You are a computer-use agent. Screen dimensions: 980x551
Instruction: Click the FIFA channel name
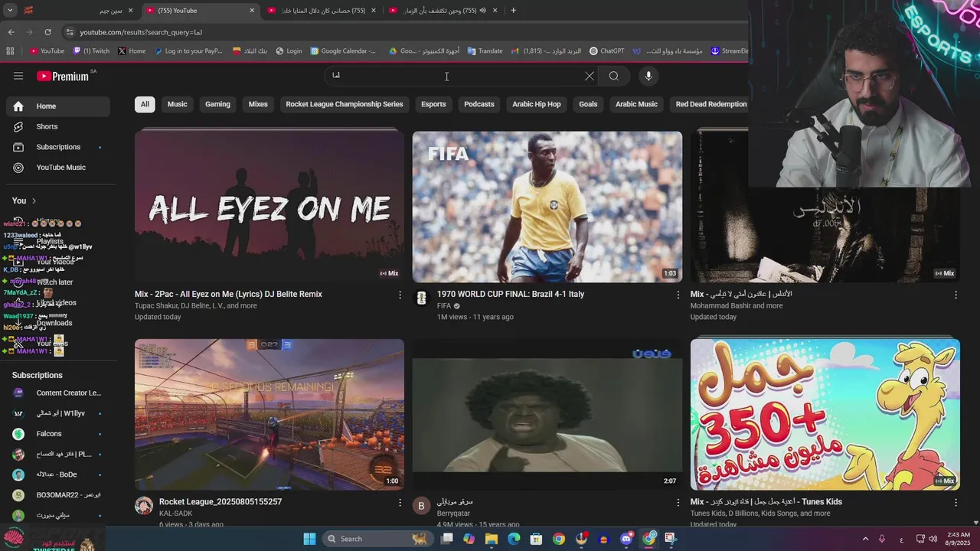tap(444, 306)
